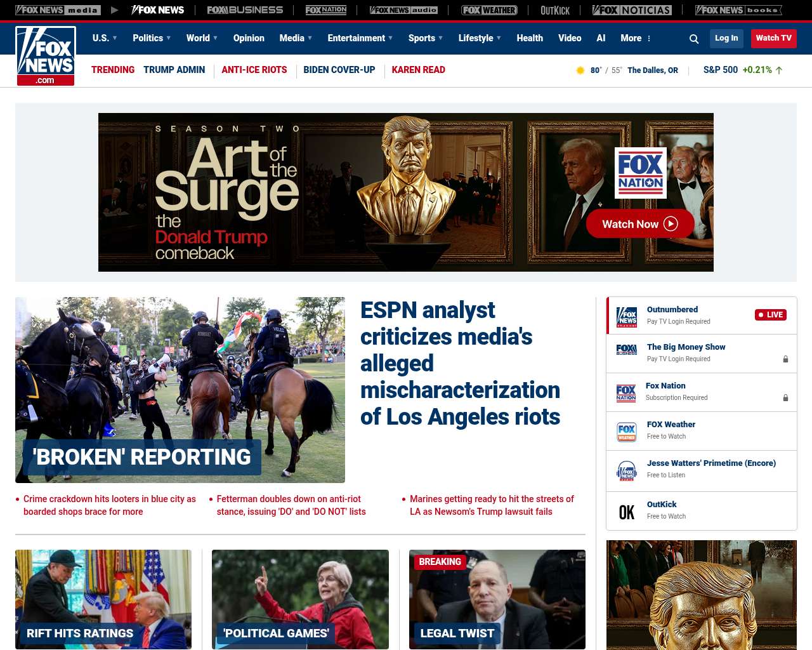Open golden Trump bust sidebar ad
The width and height of the screenshot is (812, 650).
[702, 595]
